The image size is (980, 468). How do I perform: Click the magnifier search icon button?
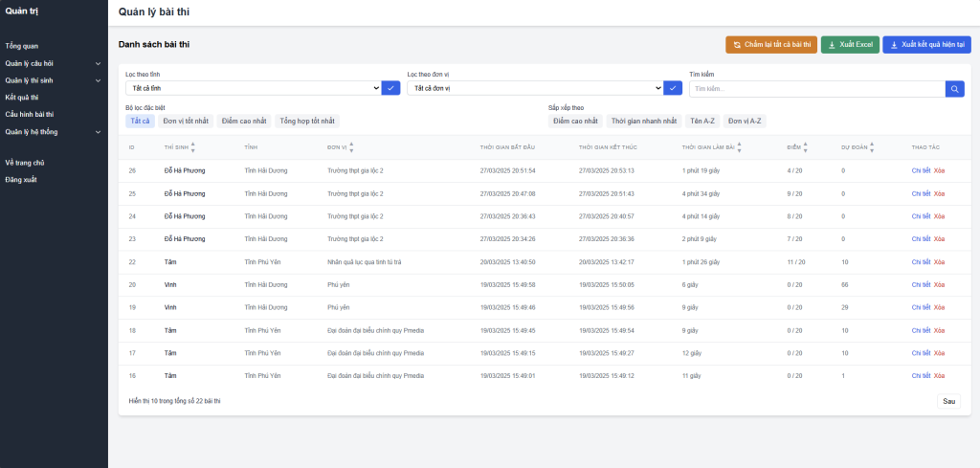click(954, 88)
